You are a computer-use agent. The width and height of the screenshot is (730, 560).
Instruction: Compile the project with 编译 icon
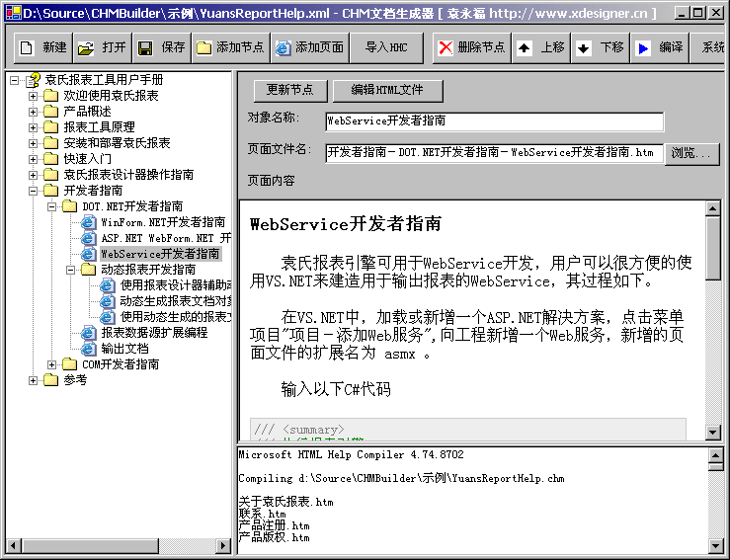[x=643, y=47]
